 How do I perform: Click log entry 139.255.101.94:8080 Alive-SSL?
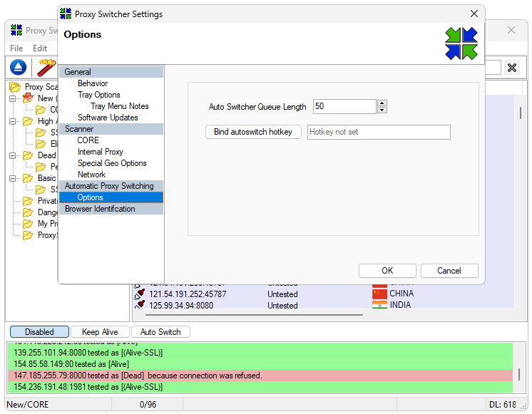[x=260, y=353]
